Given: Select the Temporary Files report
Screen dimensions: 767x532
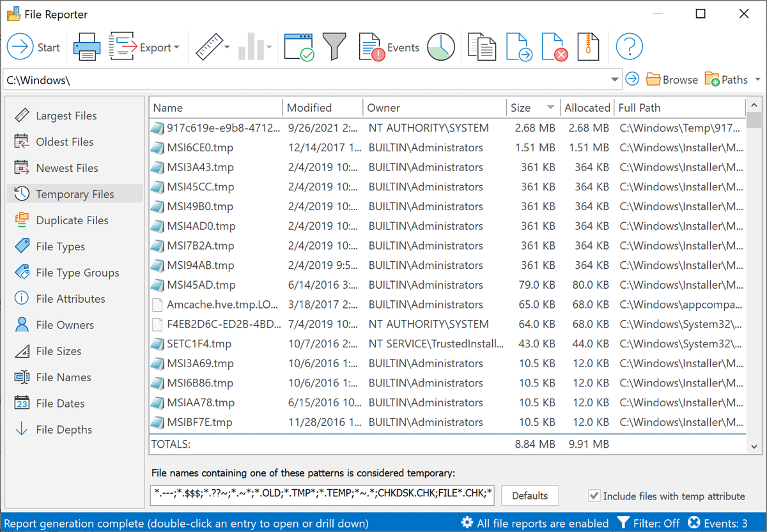Looking at the screenshot, I should pyautogui.click(x=75, y=194).
